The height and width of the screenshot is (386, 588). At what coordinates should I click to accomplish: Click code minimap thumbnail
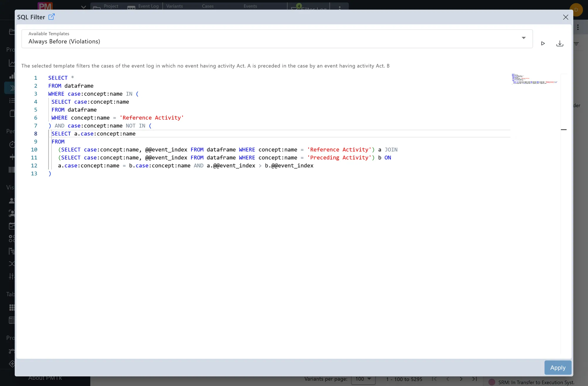pos(534,79)
